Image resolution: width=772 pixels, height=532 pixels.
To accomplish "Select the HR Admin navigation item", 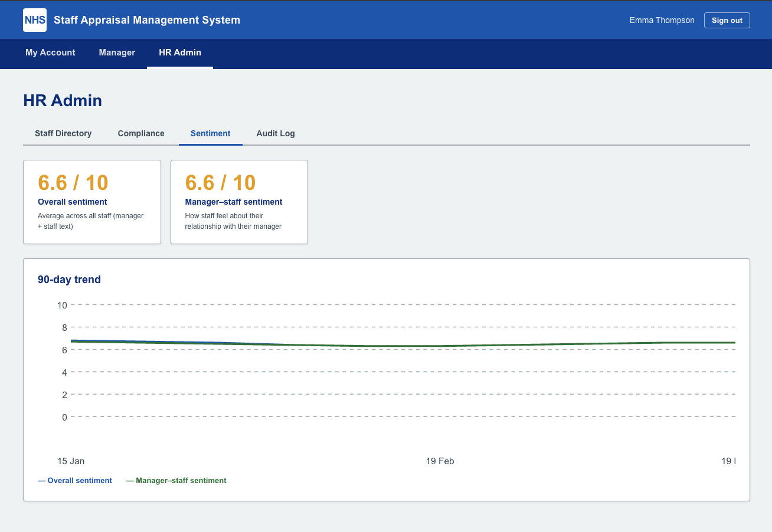I will [179, 52].
